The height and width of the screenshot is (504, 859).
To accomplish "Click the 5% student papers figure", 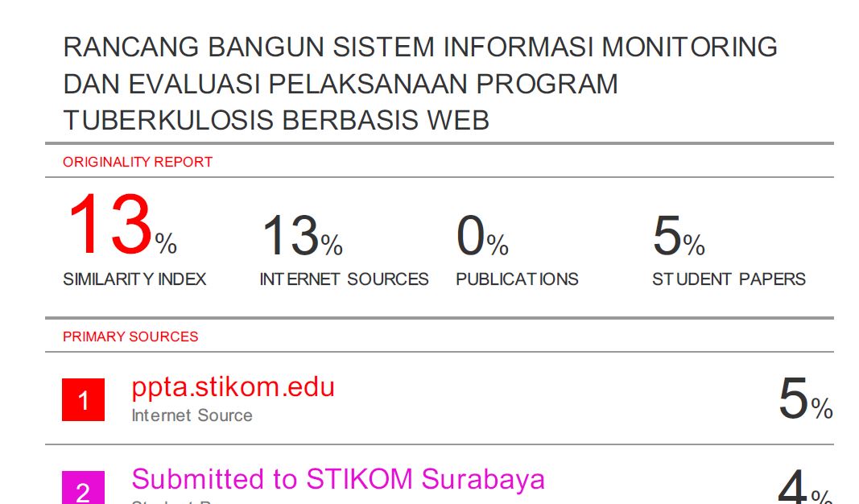I will [678, 236].
